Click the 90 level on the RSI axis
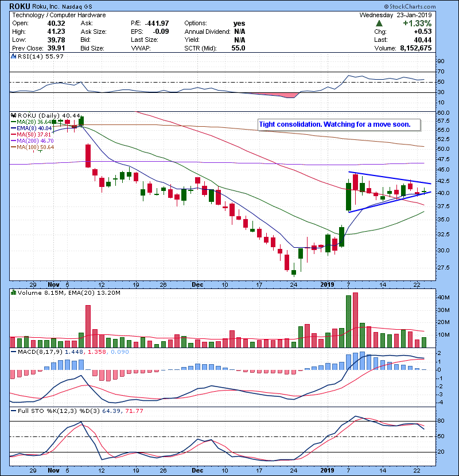 pyautogui.click(x=441, y=61)
